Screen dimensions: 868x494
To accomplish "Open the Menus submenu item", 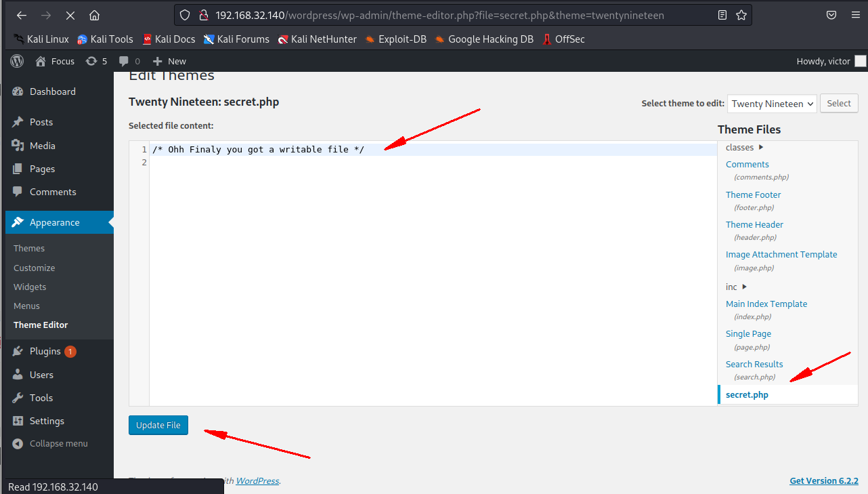I will pyautogui.click(x=27, y=306).
